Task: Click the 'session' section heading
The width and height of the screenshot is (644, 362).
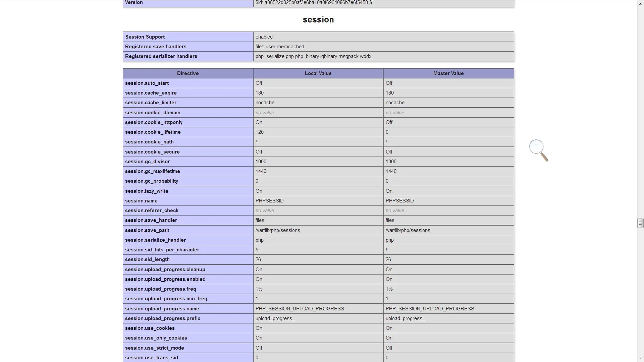Action: click(318, 19)
